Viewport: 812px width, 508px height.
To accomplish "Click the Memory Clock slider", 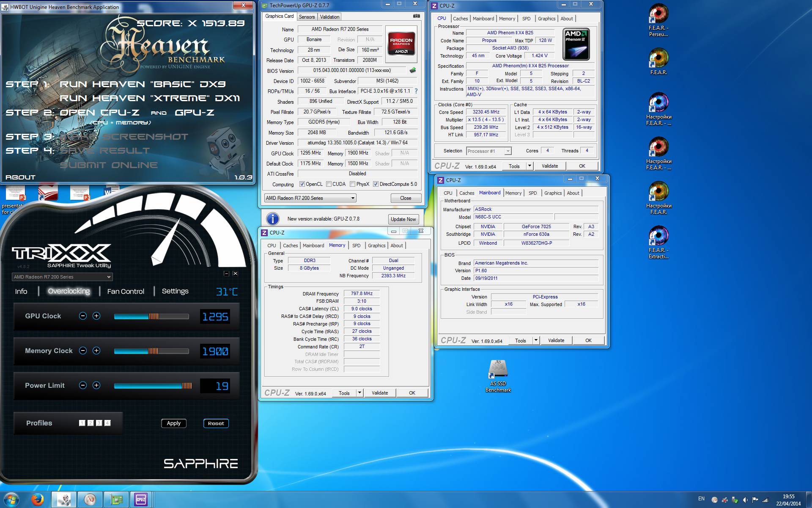I will (151, 351).
